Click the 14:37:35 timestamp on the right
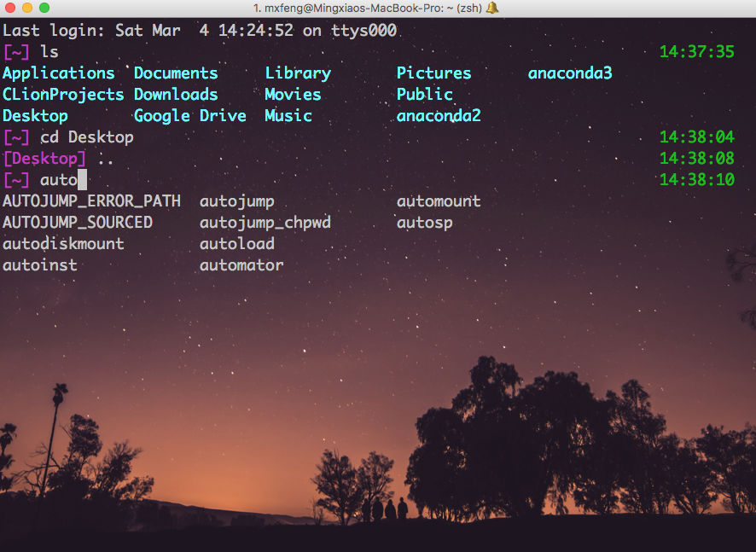The height and width of the screenshot is (552, 756). point(696,52)
